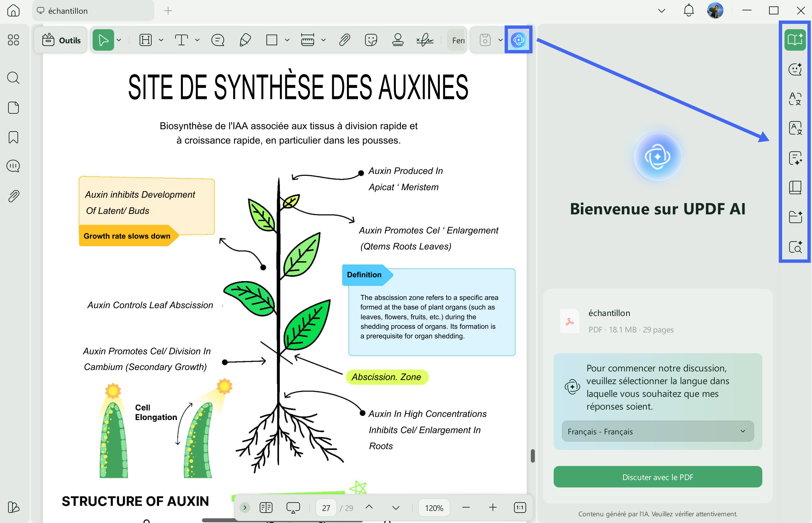Open the Français - Français language dropdown
The image size is (812, 523).
click(x=657, y=431)
